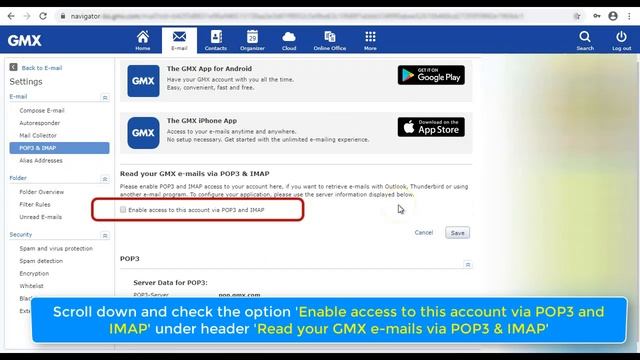Click the browser back arrow
Image resolution: width=640 pixels, height=360 pixels.
[11, 16]
